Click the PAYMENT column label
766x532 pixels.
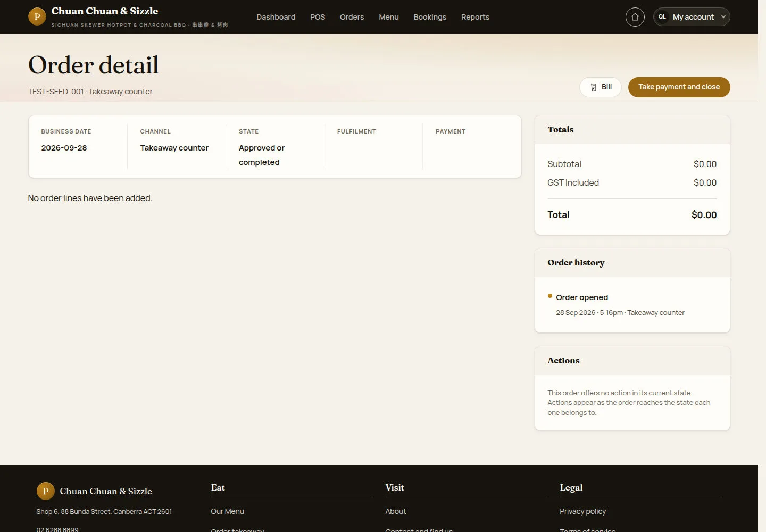pos(451,131)
